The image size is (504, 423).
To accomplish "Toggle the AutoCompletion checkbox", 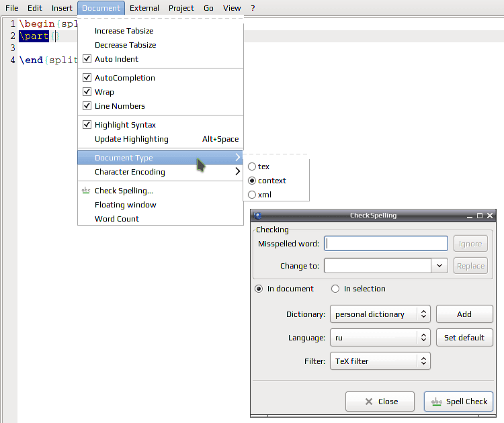I will 87,77.
